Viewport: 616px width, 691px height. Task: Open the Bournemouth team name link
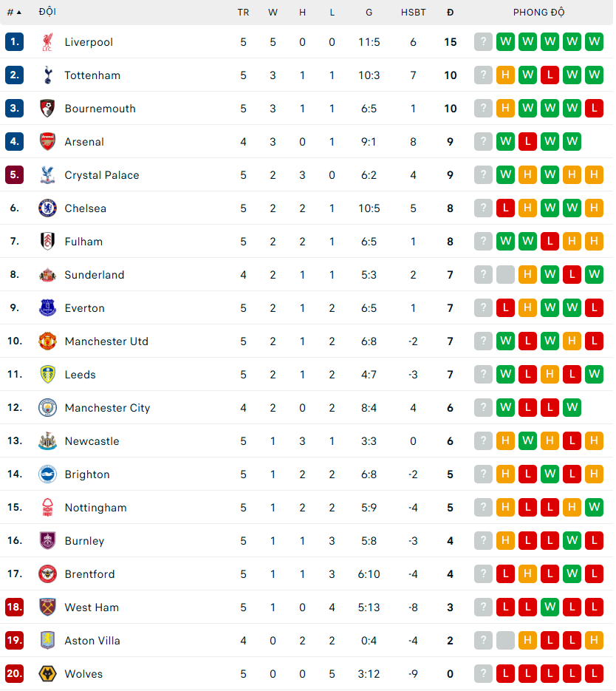[x=100, y=109]
